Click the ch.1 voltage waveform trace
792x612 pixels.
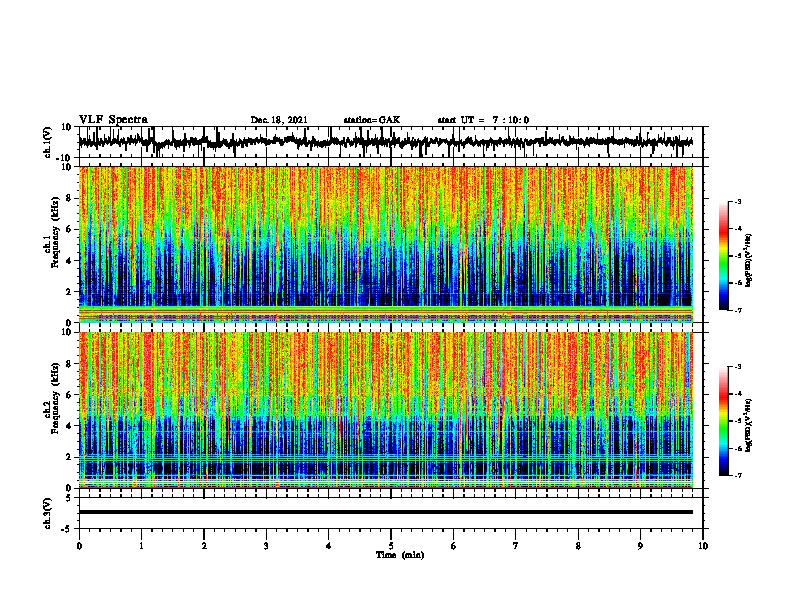385,142
